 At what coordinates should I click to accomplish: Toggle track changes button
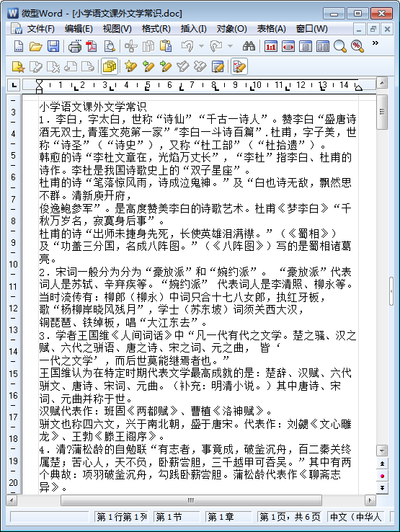click(239, 66)
